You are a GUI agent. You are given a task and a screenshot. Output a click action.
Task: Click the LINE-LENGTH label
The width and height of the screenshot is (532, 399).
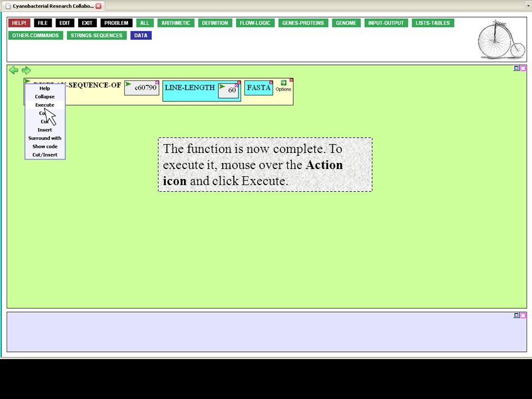(x=190, y=88)
